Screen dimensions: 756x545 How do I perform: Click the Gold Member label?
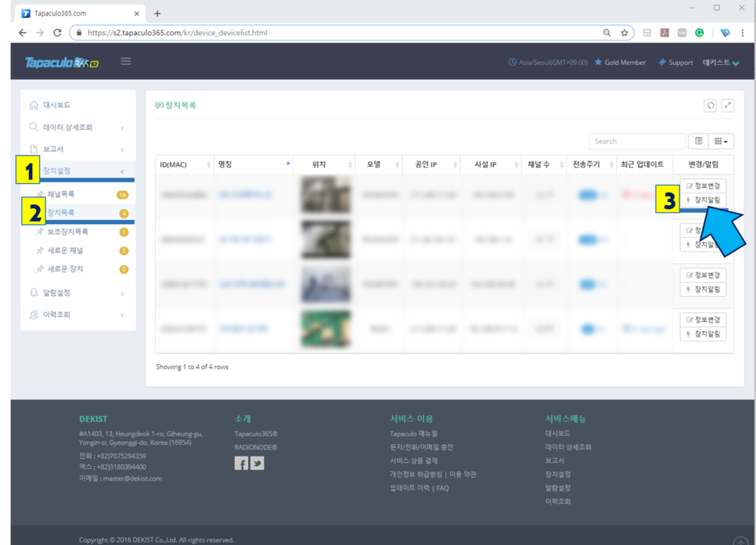coord(620,63)
